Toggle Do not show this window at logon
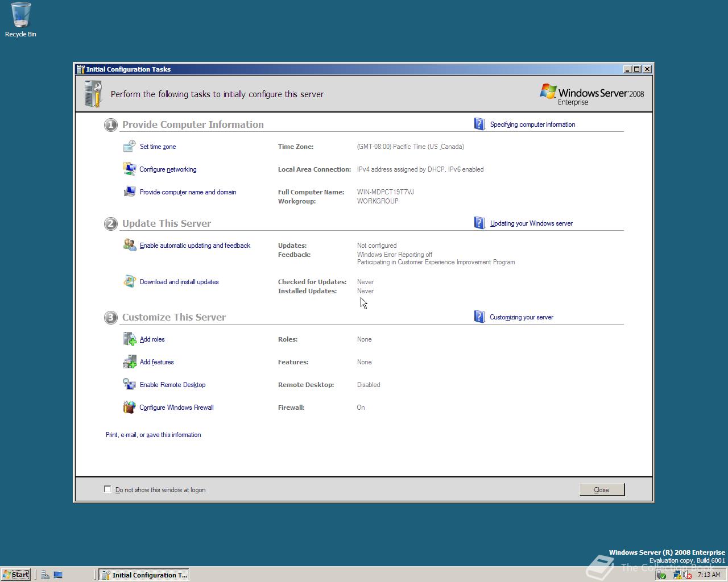 tap(107, 489)
